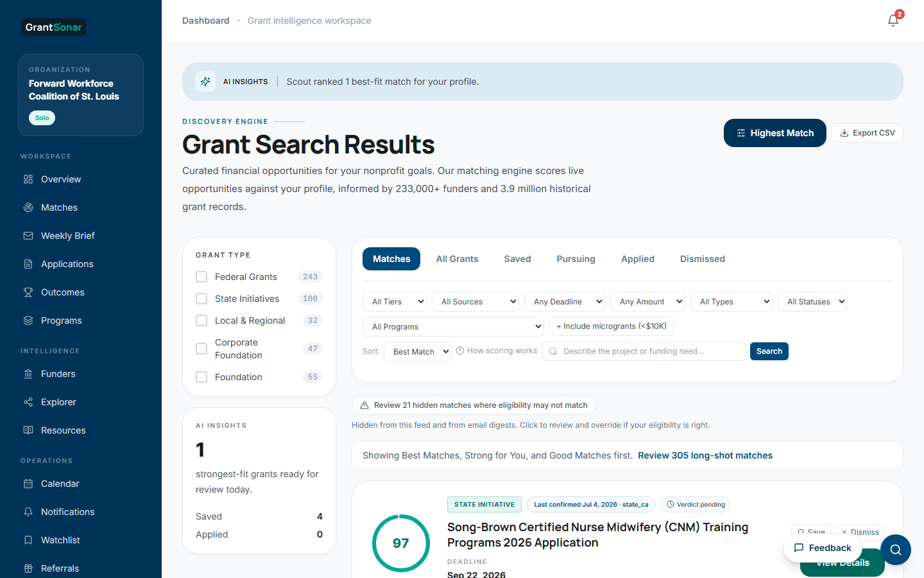Toggle the Foundation grant type checkbox
This screenshot has width=924, height=578.
pos(201,377)
